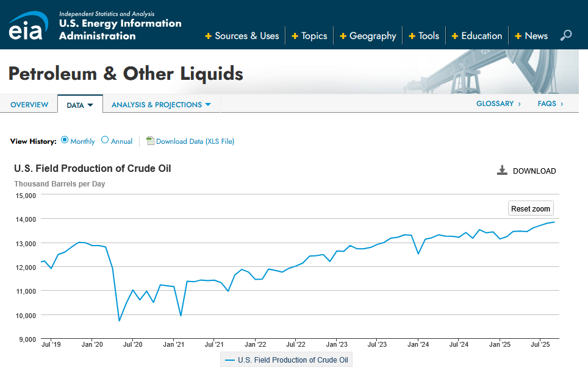The image size is (588, 376).
Task: Toggle the U.S. Field Production of Crude Oil legend item
Action: tap(287, 360)
